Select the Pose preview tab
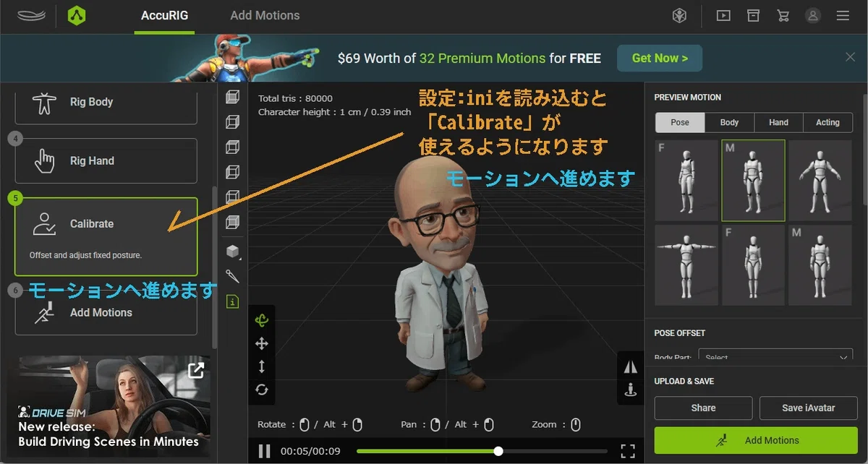Screen dimensions: 868x464 point(680,122)
